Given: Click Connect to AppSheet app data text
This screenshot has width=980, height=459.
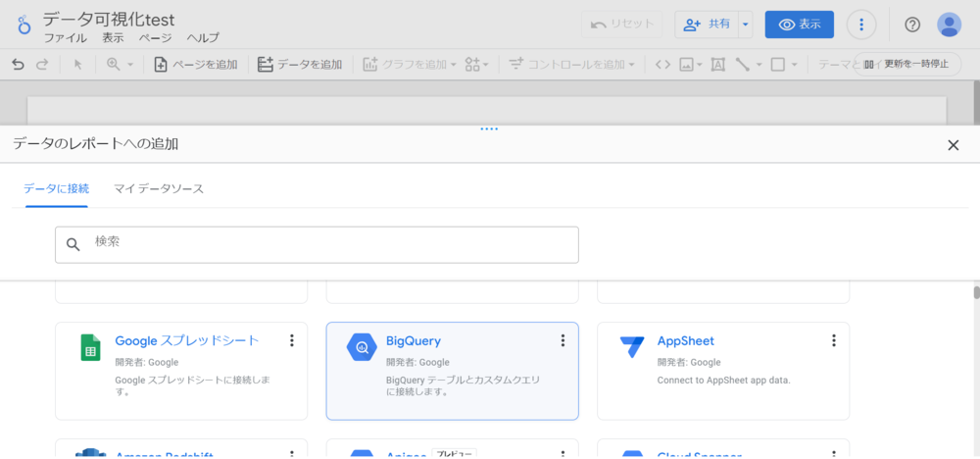Looking at the screenshot, I should click(x=724, y=381).
